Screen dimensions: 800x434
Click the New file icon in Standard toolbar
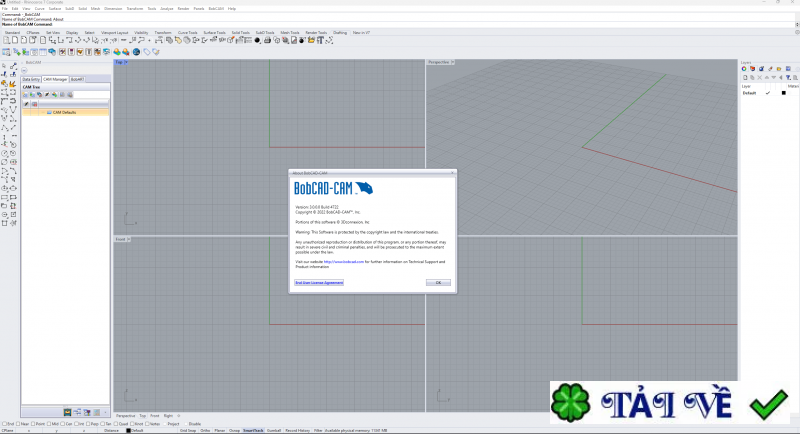(x=5, y=40)
